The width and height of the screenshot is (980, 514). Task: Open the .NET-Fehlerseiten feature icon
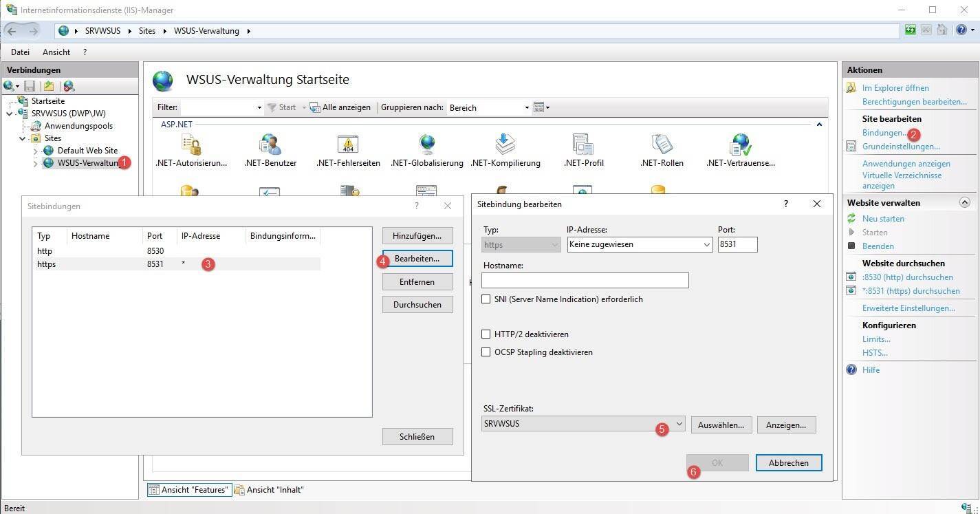click(348, 144)
